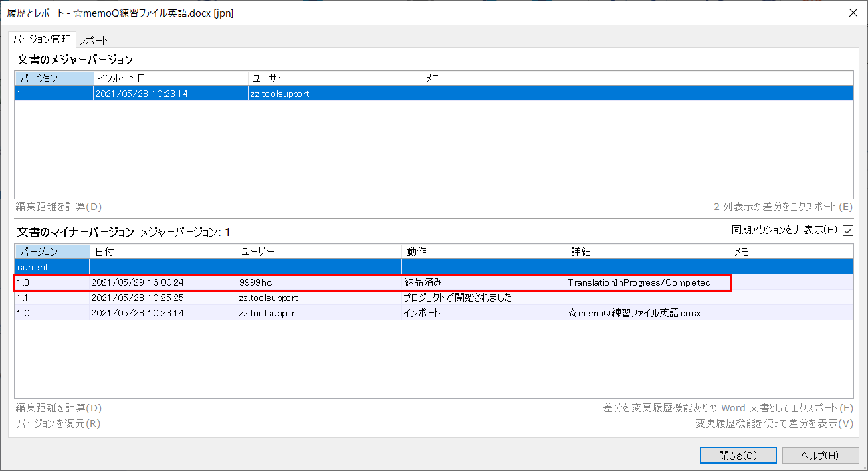Click Word 文書としてエクスポート(E) link
Image resolution: width=868 pixels, height=471 pixels.
click(728, 408)
